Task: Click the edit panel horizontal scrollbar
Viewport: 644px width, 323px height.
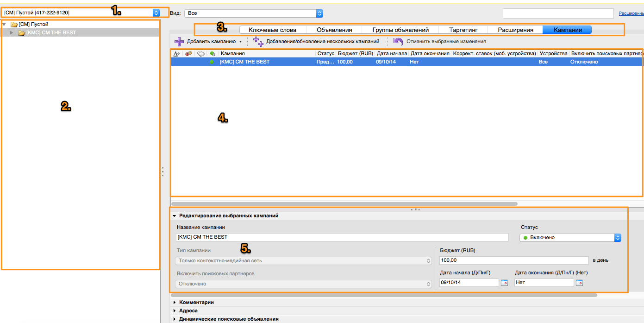Action: 384,295
